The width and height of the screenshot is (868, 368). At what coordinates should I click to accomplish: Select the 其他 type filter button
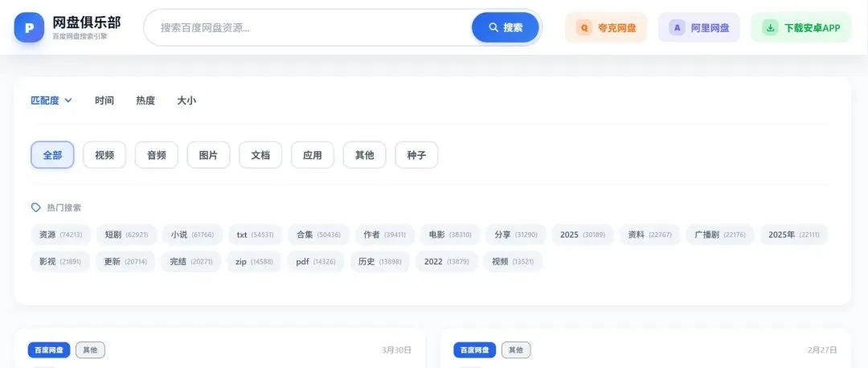tap(365, 155)
